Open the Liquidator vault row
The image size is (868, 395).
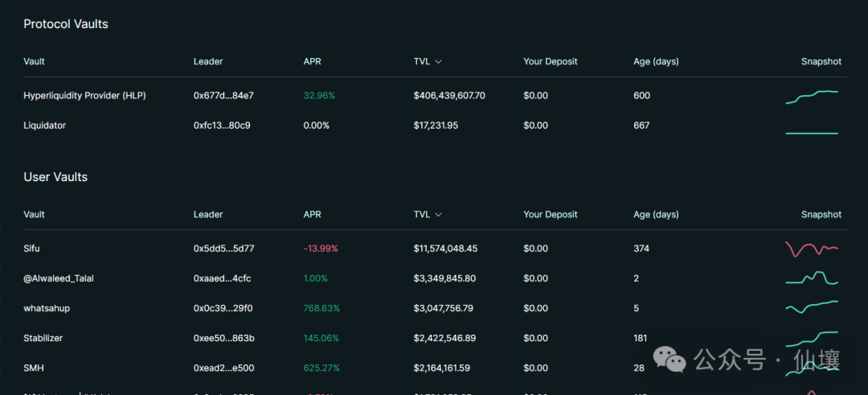click(x=45, y=125)
